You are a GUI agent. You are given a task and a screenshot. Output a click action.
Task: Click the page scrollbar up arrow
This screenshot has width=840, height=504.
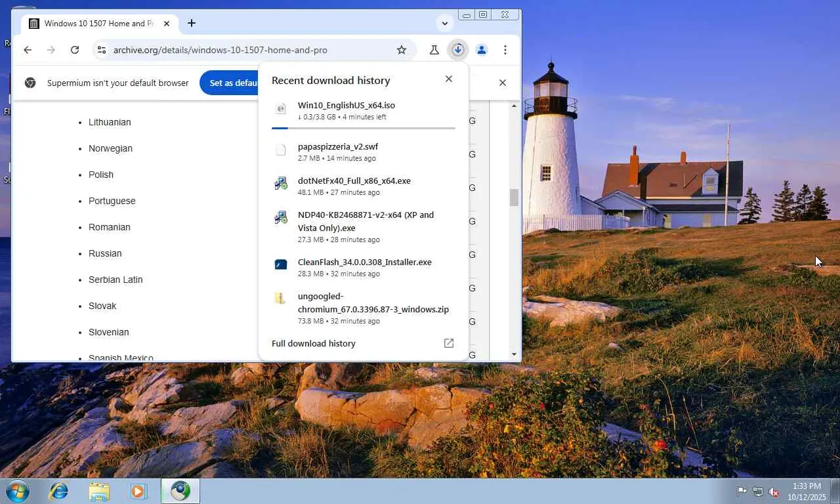[514, 106]
